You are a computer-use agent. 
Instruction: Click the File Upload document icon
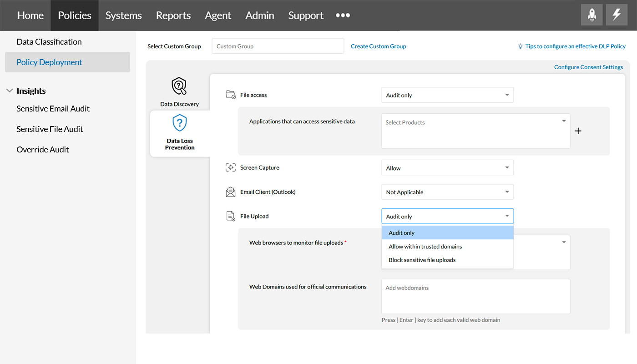coord(231,216)
